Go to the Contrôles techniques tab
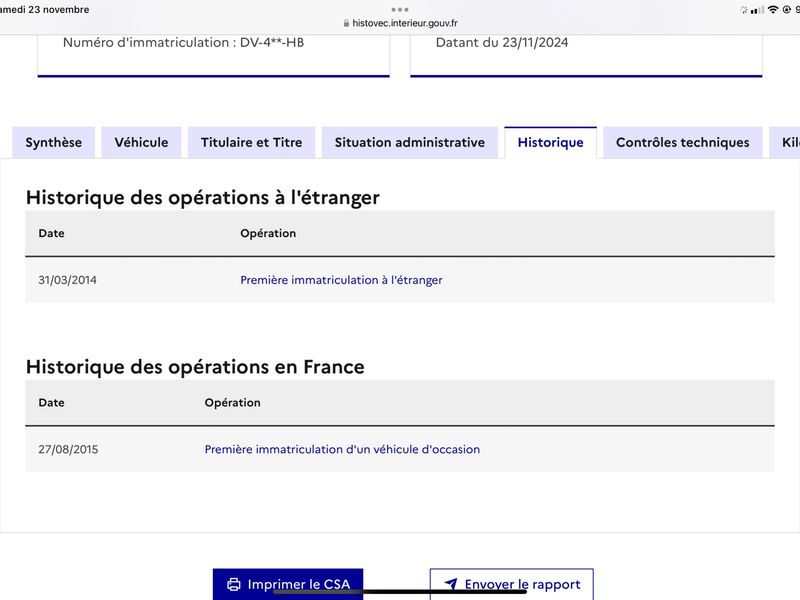Screen dimensions: 800x600 (683, 142)
